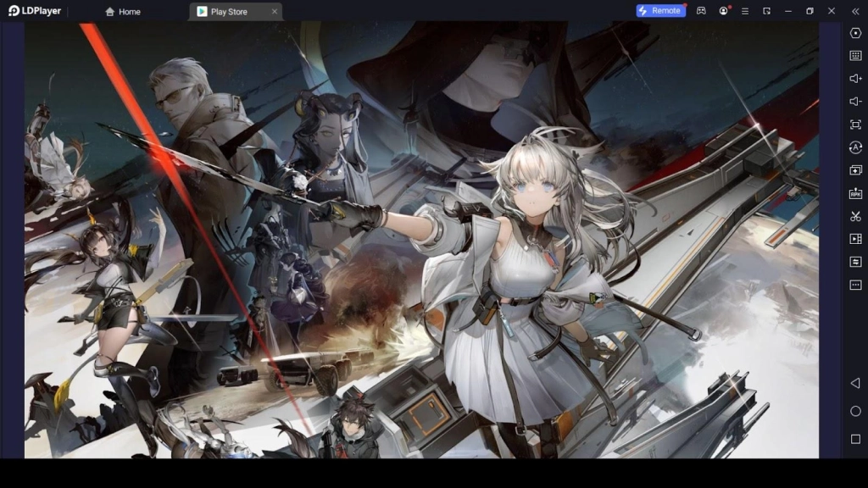Viewport: 868px width, 488px height.
Task: Minimize the LDPlayer window
Action: click(788, 11)
